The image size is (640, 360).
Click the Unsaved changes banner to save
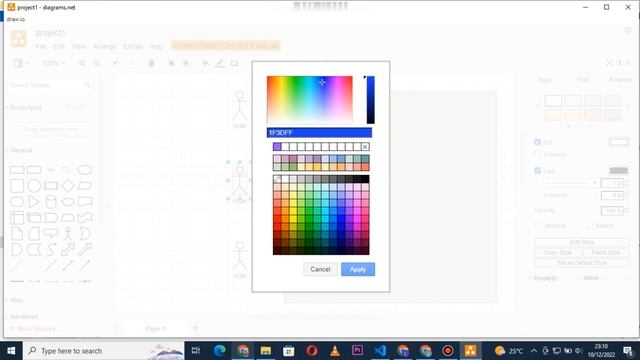[226, 45]
